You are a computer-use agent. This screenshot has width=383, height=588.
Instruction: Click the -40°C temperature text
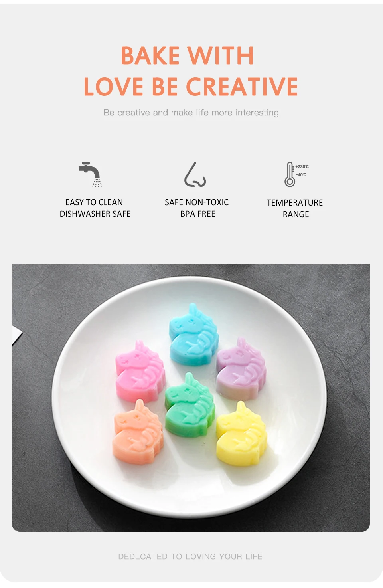[x=301, y=175]
